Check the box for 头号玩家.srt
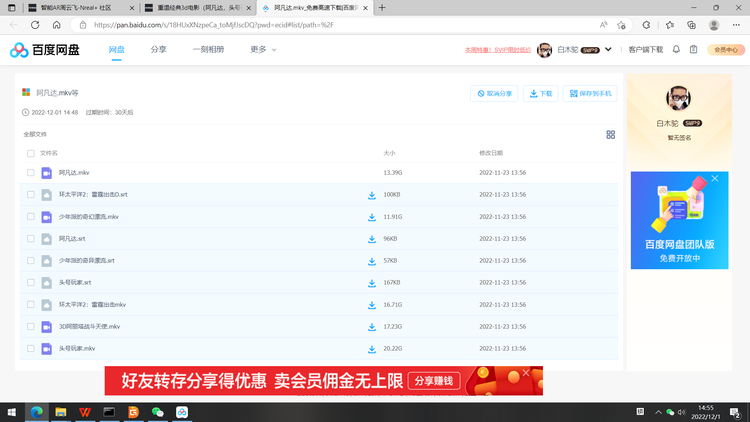This screenshot has width=750, height=422. pos(31,283)
